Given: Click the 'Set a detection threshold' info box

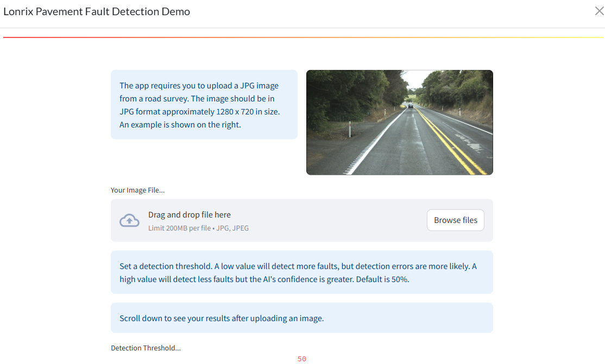Looking at the screenshot, I should tap(302, 272).
